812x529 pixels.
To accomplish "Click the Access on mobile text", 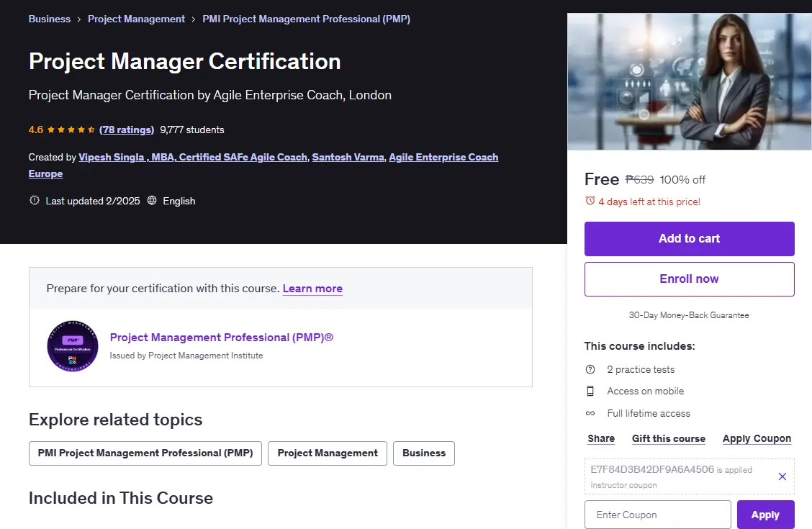I will (x=645, y=392).
